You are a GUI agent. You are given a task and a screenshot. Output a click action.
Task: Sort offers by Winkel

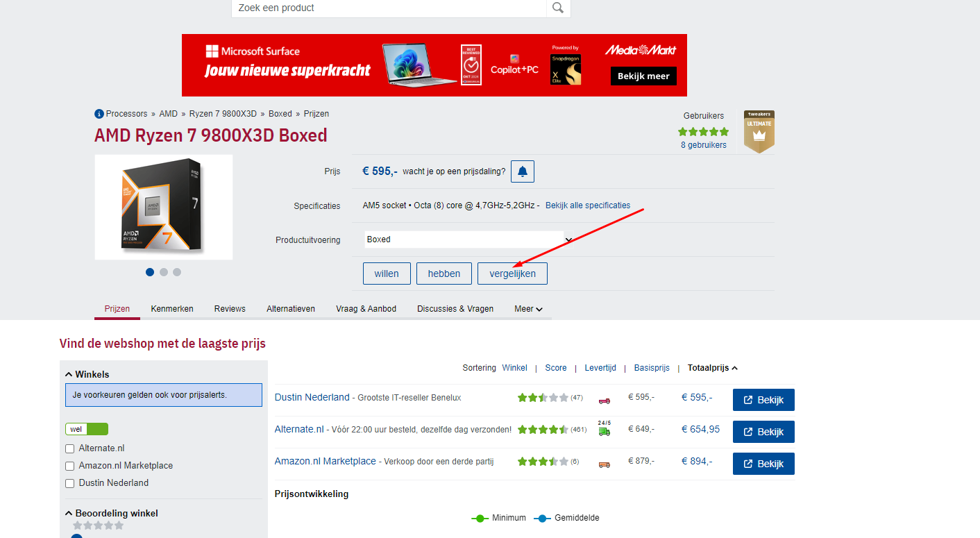click(515, 368)
